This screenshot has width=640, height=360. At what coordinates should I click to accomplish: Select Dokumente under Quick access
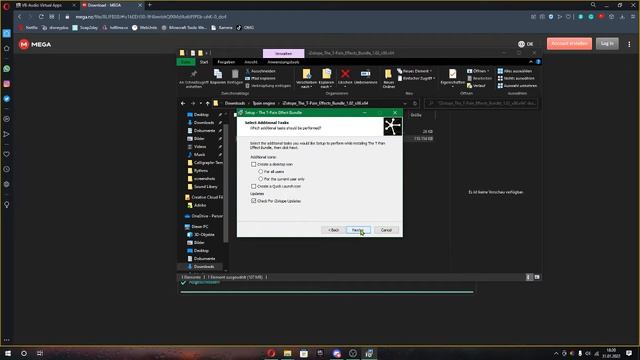click(x=204, y=131)
